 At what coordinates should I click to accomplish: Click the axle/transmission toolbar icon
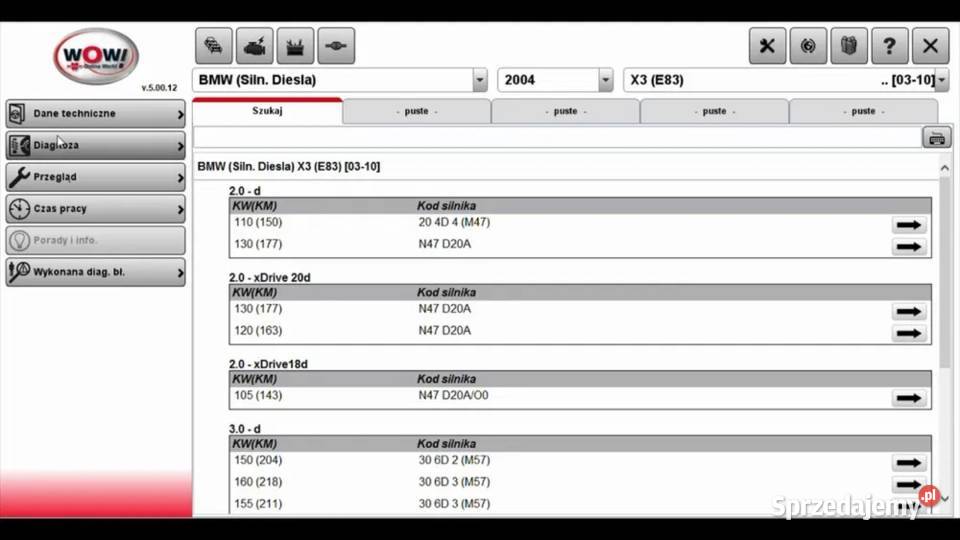336,46
